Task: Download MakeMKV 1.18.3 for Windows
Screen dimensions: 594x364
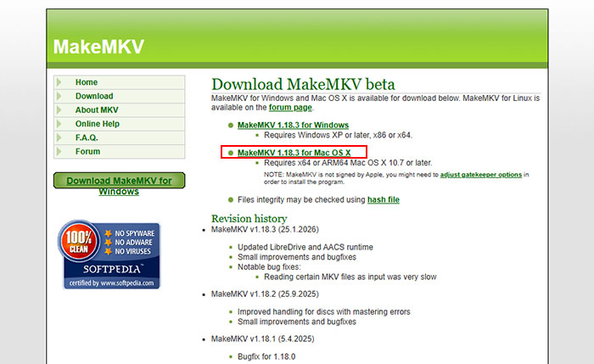Action: point(293,125)
